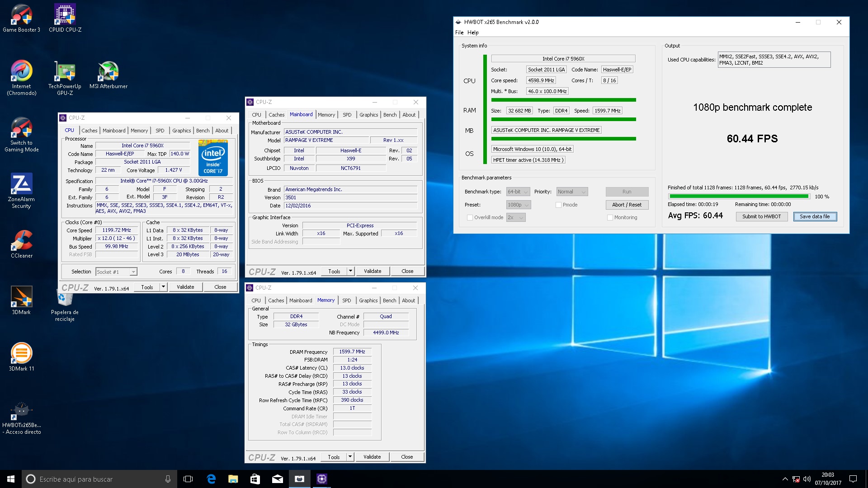Click the Windows Start button

pyautogui.click(x=11, y=479)
